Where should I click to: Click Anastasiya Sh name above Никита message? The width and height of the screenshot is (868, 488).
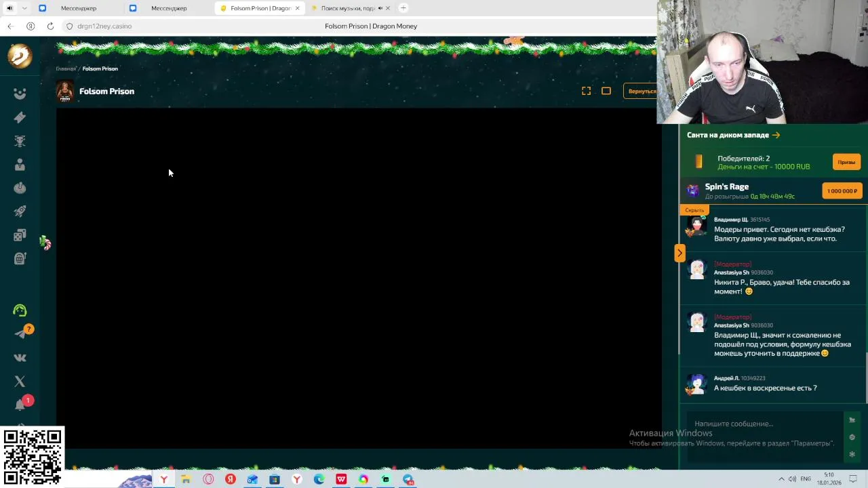[731, 272]
